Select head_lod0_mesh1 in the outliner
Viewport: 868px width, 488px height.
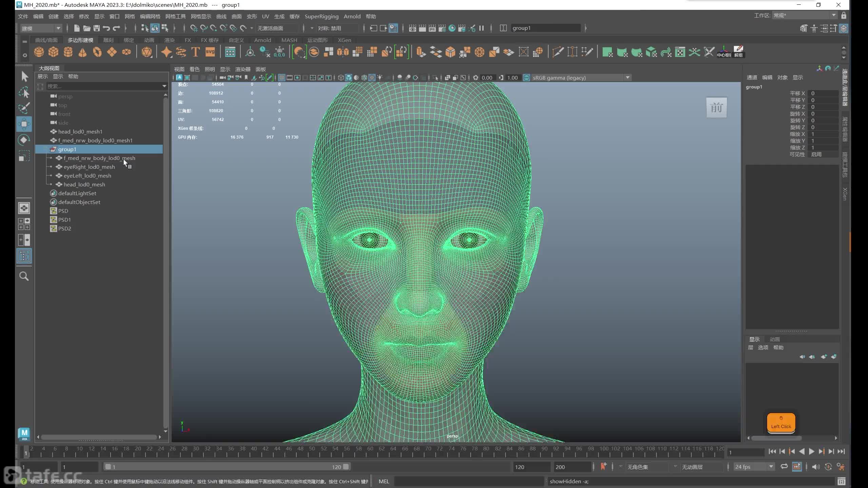click(80, 131)
